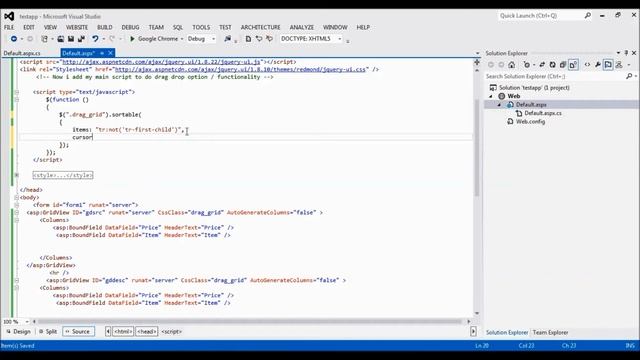This screenshot has height=360, width=640.
Task: Click the search magnifier in Solution Explorer
Action: click(629, 76)
